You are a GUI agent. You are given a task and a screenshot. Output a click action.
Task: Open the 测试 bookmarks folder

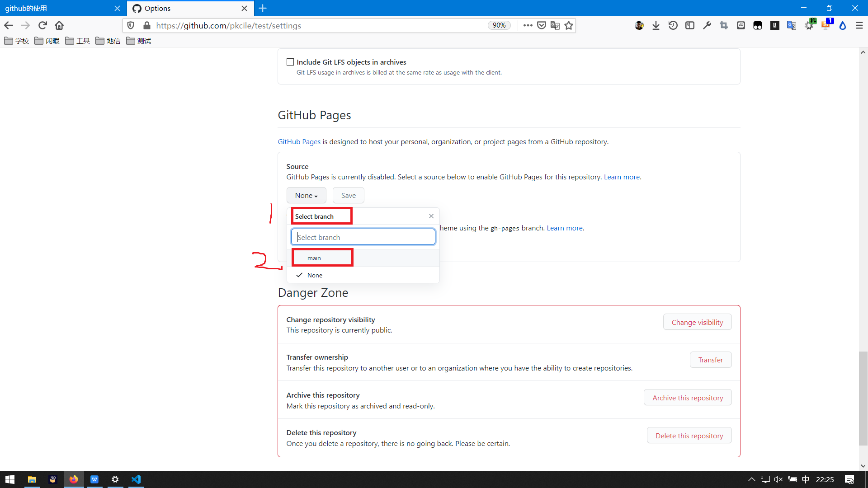pyautogui.click(x=139, y=41)
